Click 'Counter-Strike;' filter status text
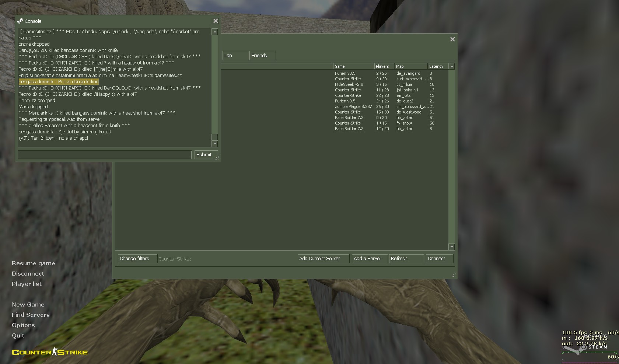The width and height of the screenshot is (619, 364). tap(175, 259)
